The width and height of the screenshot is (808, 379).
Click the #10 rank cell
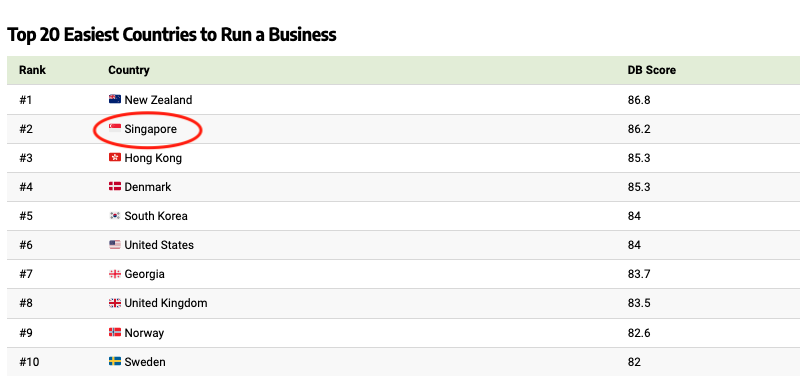(x=29, y=362)
